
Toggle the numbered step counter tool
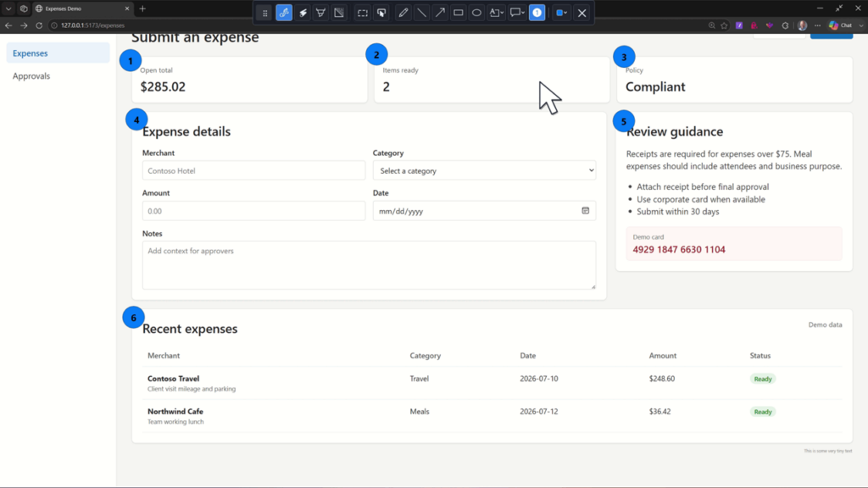click(537, 13)
